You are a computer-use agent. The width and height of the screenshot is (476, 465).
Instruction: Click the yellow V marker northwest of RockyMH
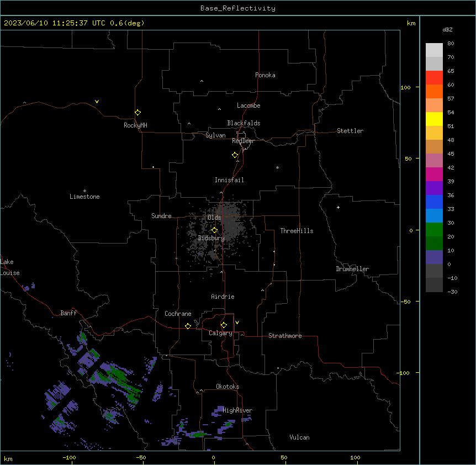click(97, 102)
